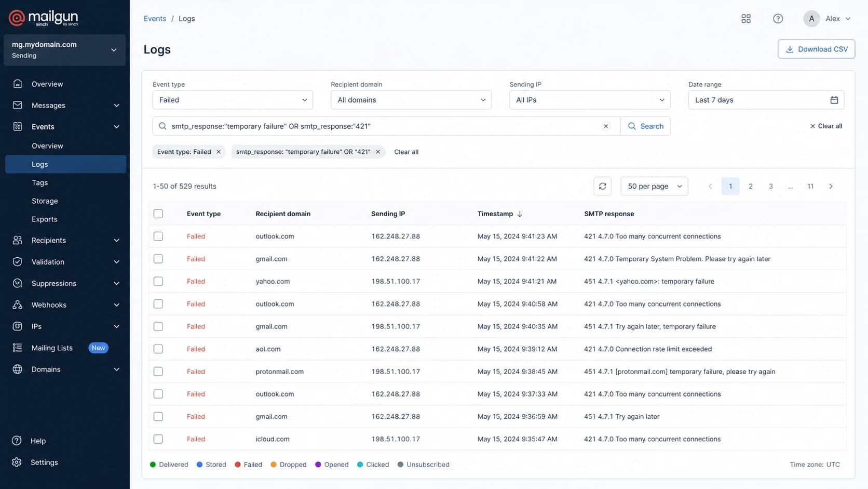Click the Recipients people icon
Image resolution: width=868 pixels, height=489 pixels.
(18, 240)
